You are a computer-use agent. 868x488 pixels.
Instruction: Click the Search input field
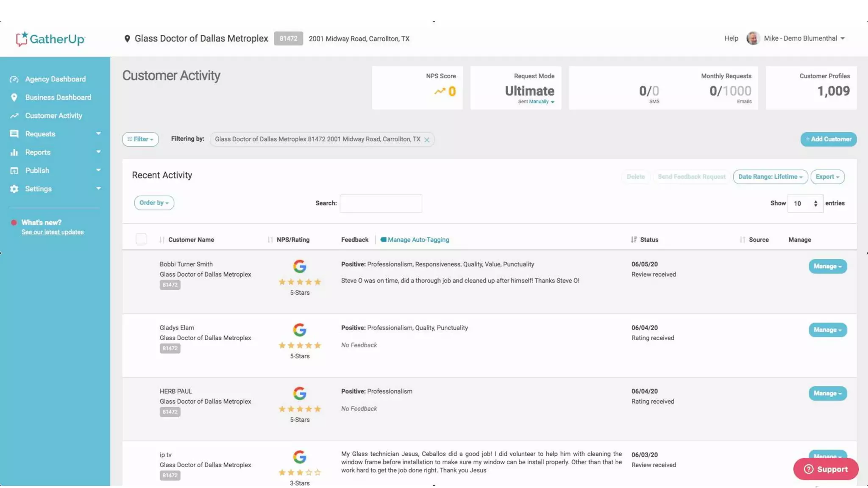tap(381, 203)
